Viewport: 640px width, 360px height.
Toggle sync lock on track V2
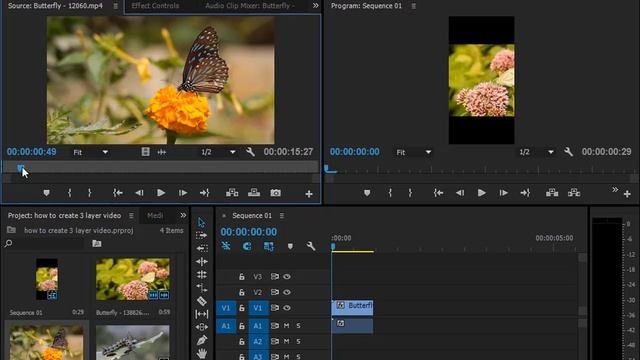(275, 292)
